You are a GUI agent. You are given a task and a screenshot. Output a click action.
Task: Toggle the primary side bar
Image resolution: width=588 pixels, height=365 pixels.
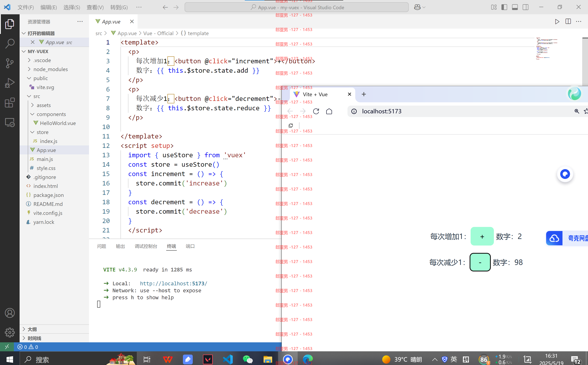(x=504, y=7)
